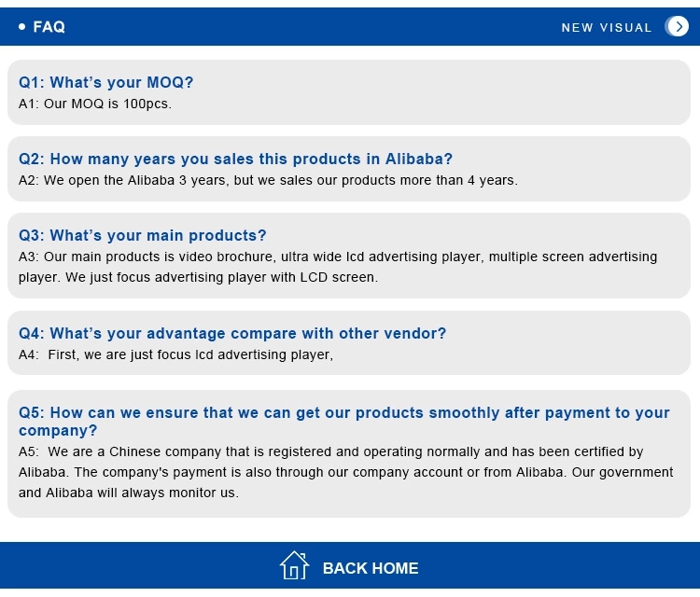Click the NEW VISUAL link text
The image size is (700, 597).
(607, 28)
